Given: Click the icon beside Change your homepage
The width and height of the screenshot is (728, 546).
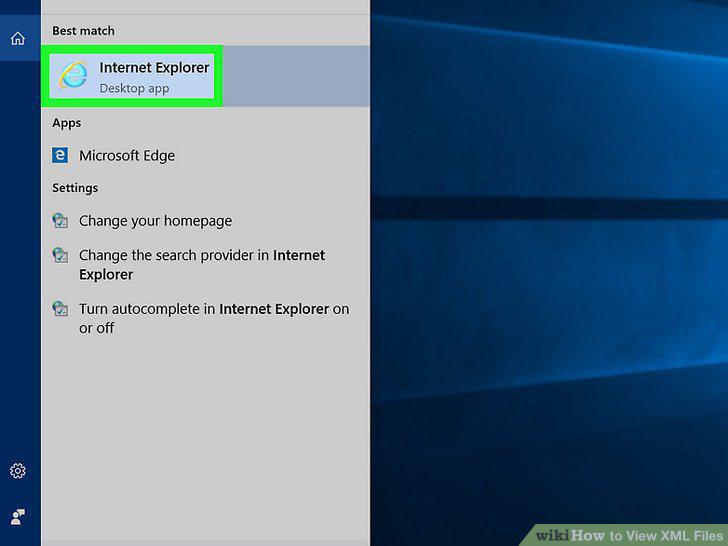Looking at the screenshot, I should click(60, 221).
